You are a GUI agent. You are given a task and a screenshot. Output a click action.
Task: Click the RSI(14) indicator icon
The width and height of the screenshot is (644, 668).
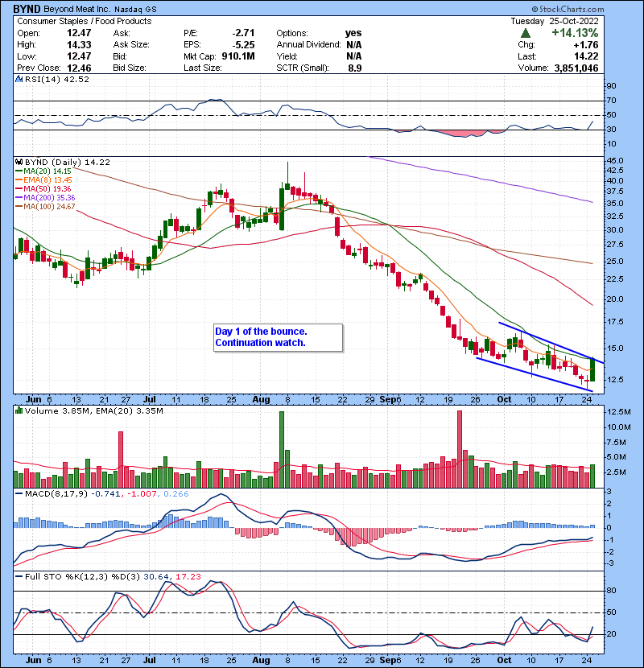tap(19, 79)
